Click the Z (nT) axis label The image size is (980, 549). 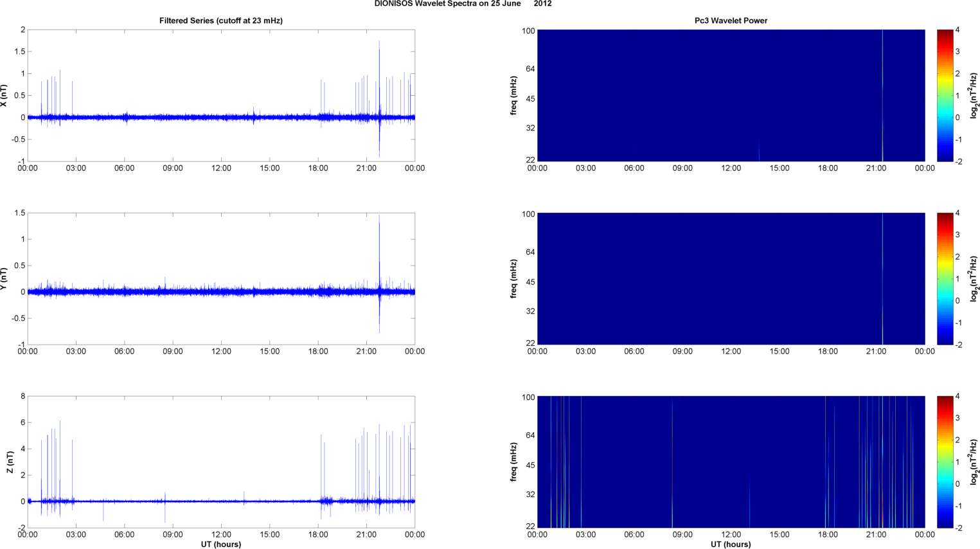point(10,462)
